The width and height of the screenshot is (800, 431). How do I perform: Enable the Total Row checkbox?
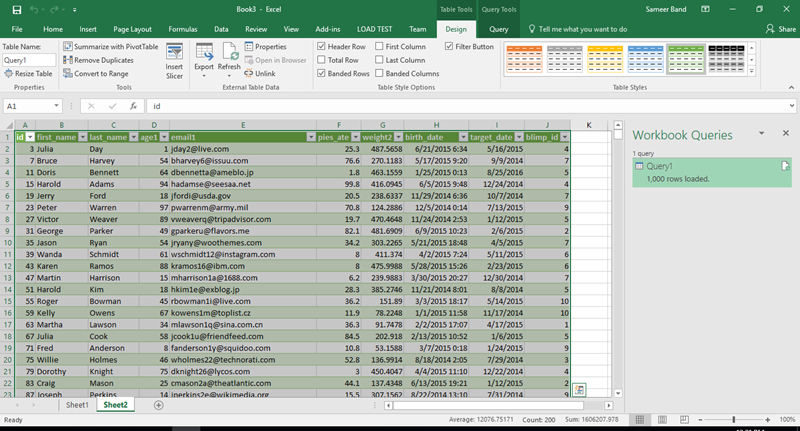321,60
